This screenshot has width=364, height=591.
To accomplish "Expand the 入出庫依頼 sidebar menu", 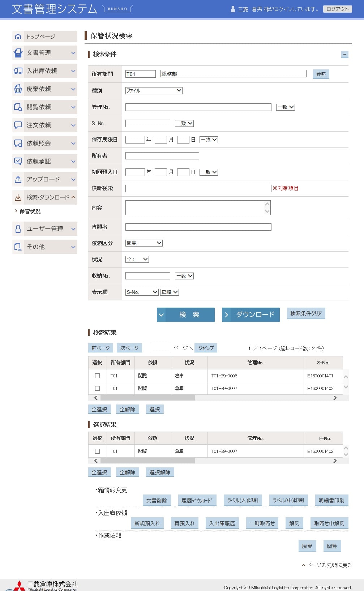I will (x=45, y=71).
